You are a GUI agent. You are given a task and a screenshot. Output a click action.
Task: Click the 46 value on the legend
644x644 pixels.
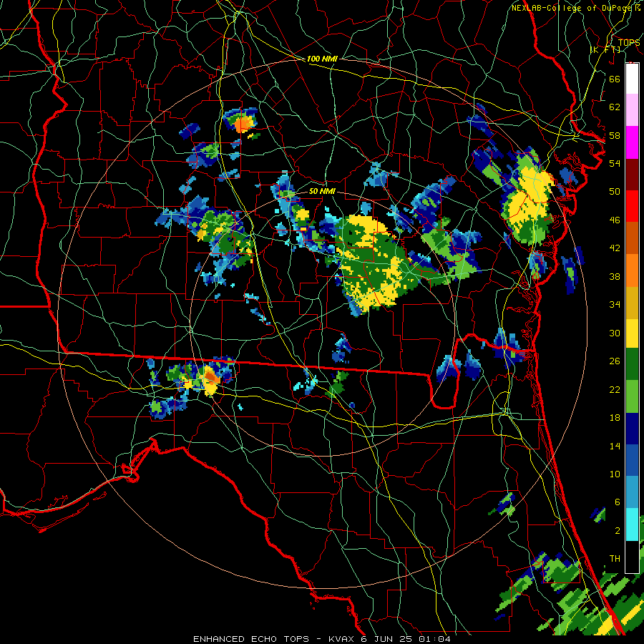615,220
